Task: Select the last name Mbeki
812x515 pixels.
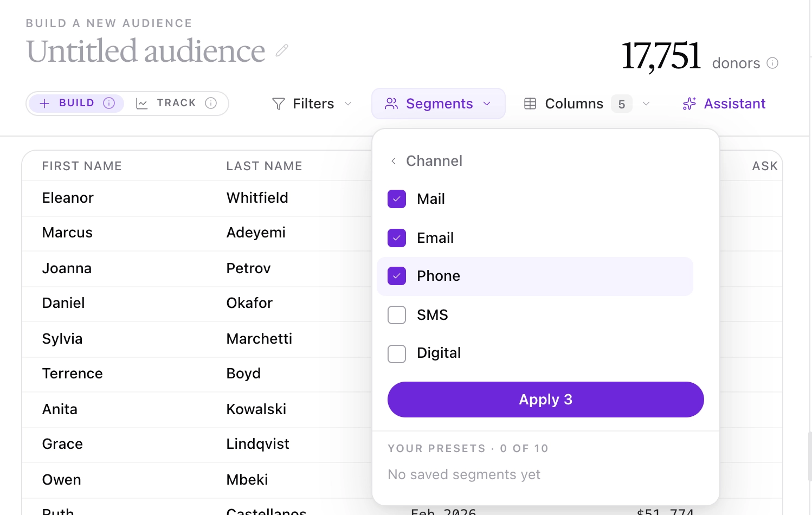Action: coord(247,480)
